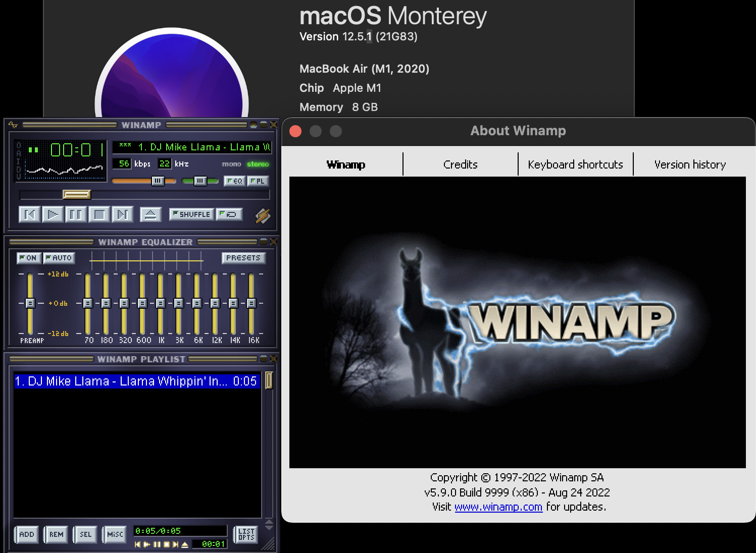Click the main time display 00:01
This screenshot has height=553, width=756.
point(77,150)
